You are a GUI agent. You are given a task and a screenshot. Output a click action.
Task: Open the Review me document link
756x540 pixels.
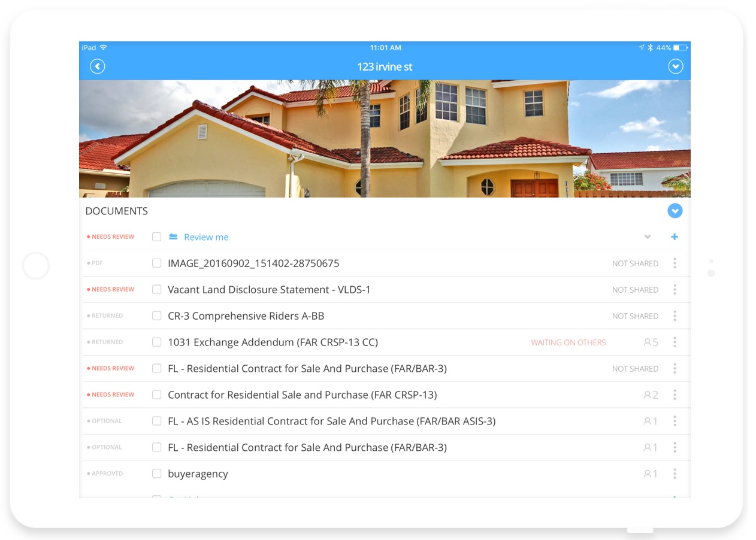206,237
